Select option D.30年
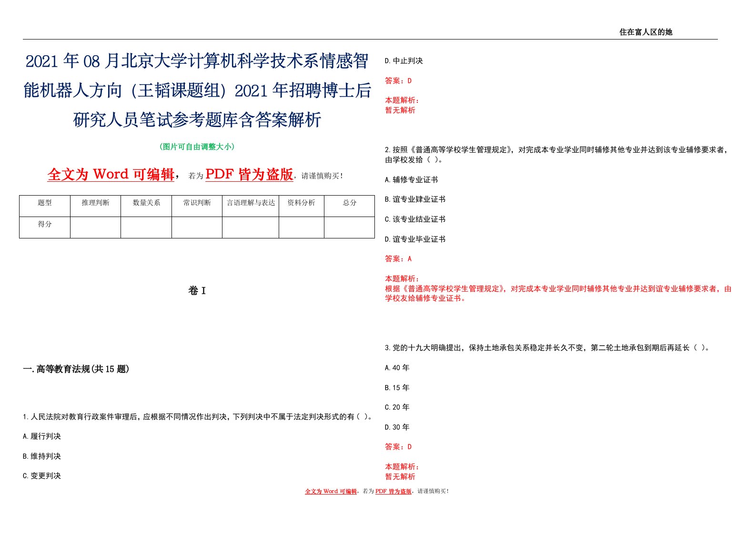Screen dimensions: 756x534 pos(397,427)
